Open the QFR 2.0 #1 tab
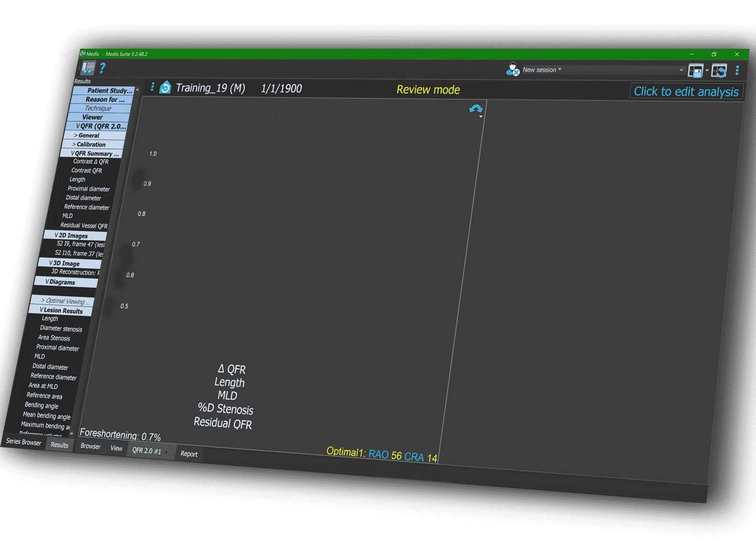Screen dimensions: 756x552 pos(147,451)
